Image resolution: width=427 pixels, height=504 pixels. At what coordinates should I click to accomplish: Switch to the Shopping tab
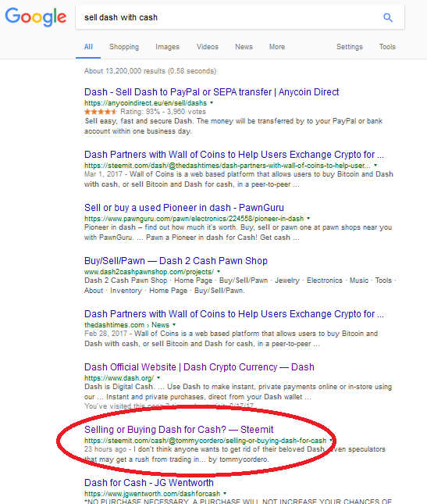124,47
